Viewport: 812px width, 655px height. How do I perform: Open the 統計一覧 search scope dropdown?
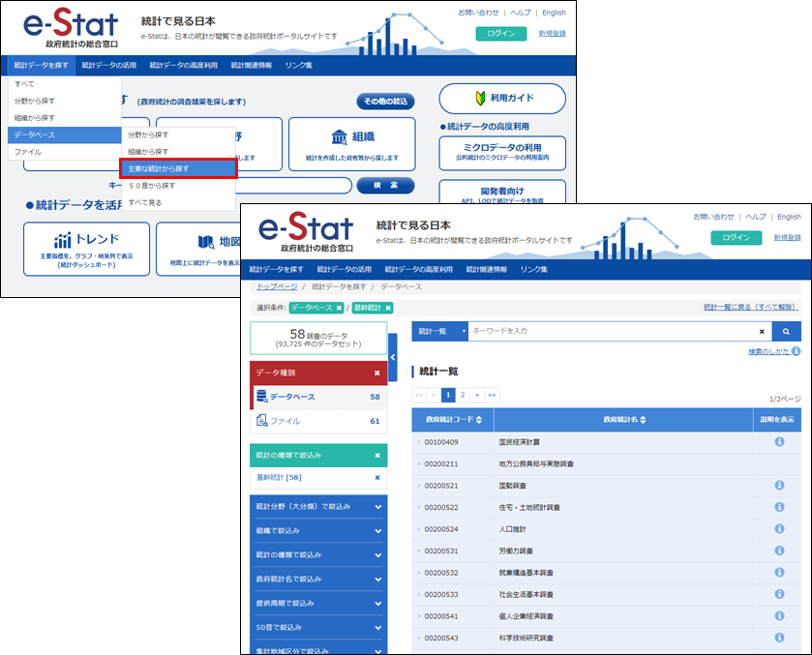tap(439, 332)
